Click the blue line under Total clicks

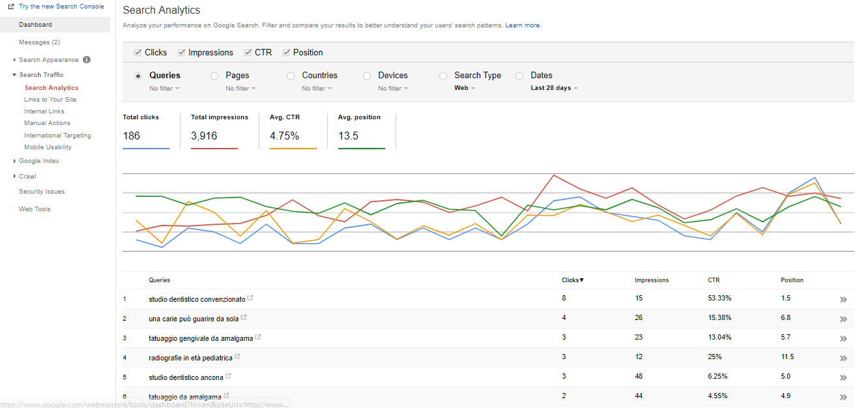coord(146,149)
